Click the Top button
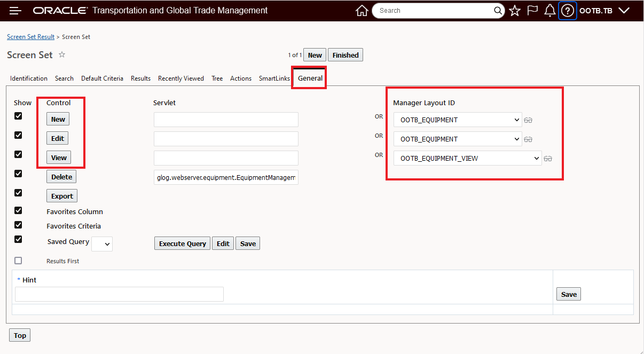This screenshot has width=644, height=354. tap(20, 335)
